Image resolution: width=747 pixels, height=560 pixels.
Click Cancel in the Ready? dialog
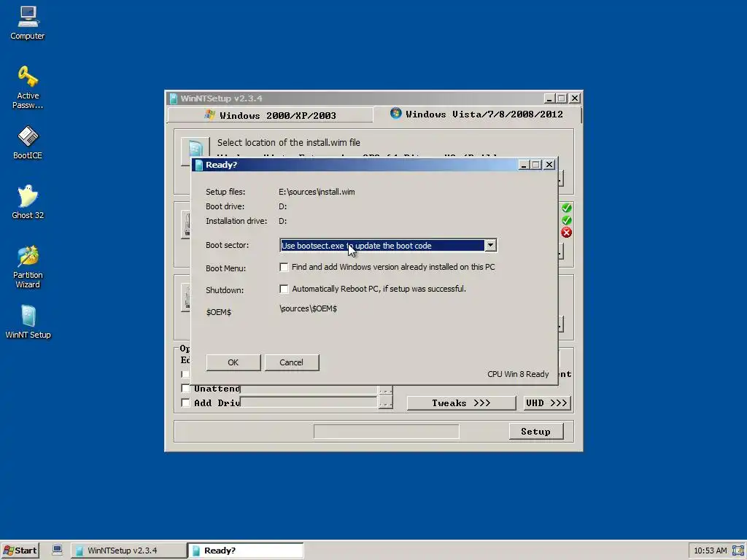click(x=291, y=362)
